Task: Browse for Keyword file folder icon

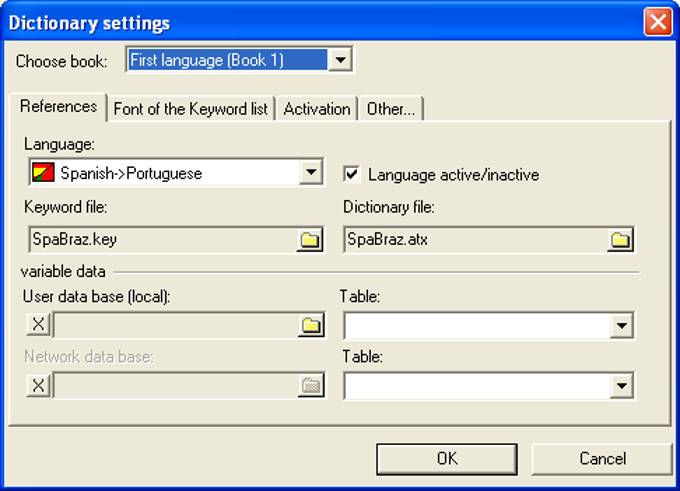Action: [x=311, y=240]
